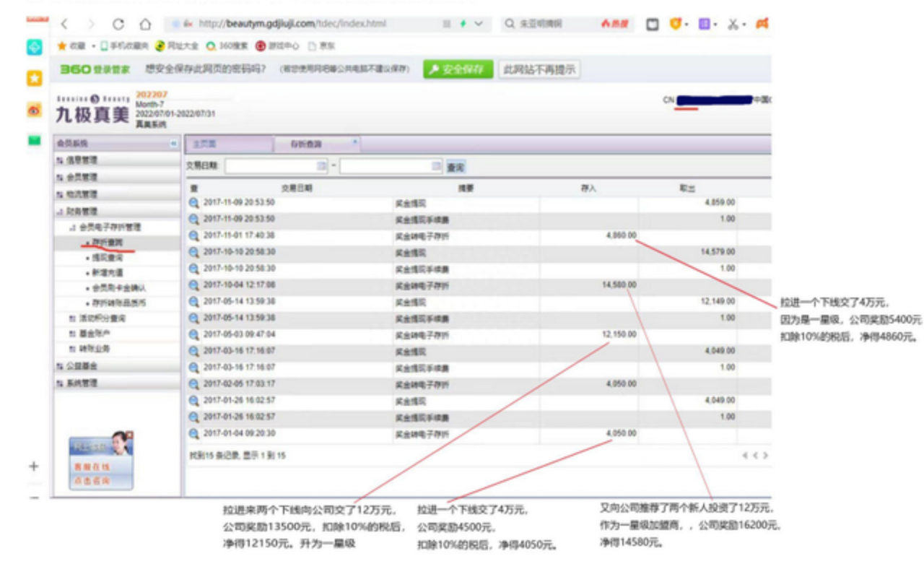924x569 pixels.
Task: Click magnifier icon for 2017-11-01 17:40:38 record
Action: pos(193,236)
